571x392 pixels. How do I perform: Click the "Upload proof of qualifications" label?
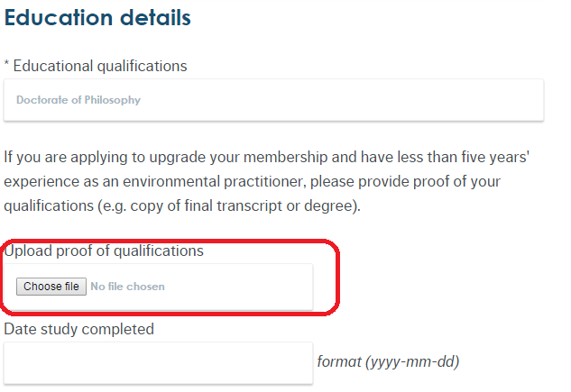pos(104,251)
